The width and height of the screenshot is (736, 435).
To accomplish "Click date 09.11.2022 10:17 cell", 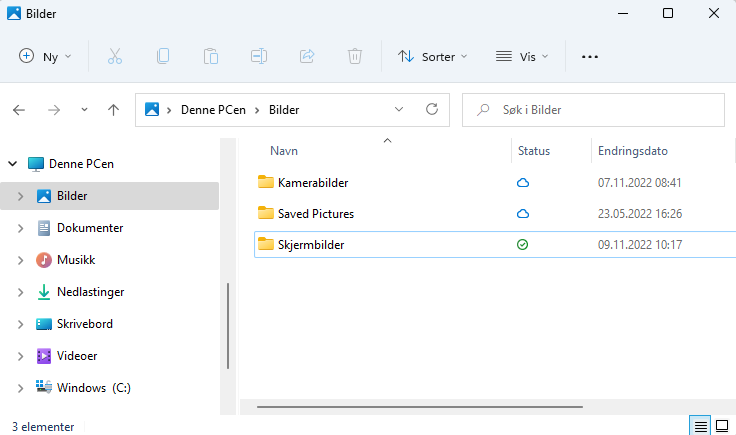I will pos(640,244).
